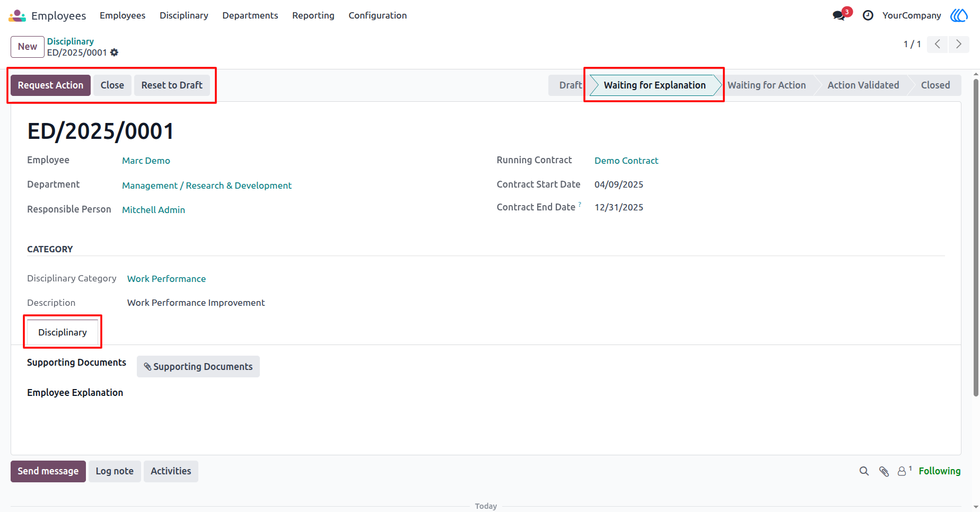This screenshot has width=980, height=512.
Task: Go to next record with right chevron
Action: (x=959, y=44)
